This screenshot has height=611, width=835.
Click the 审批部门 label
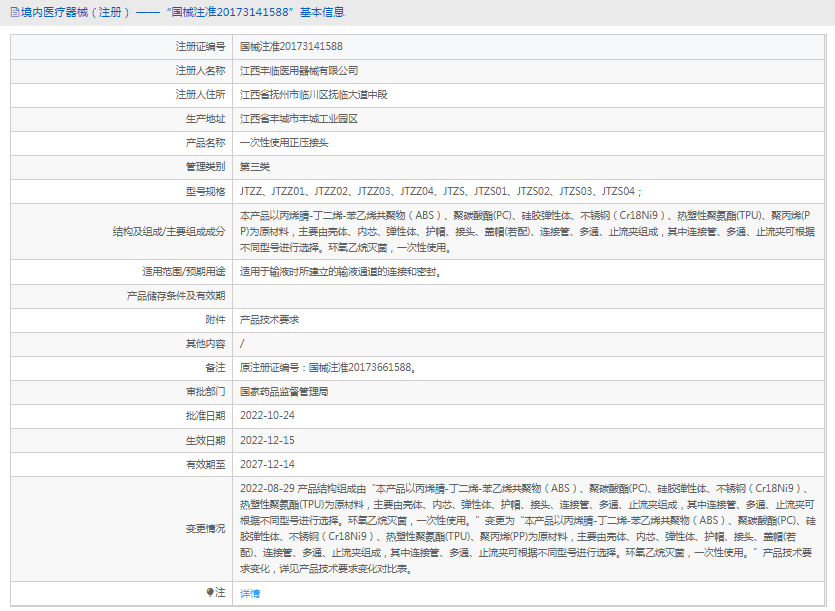205,392
